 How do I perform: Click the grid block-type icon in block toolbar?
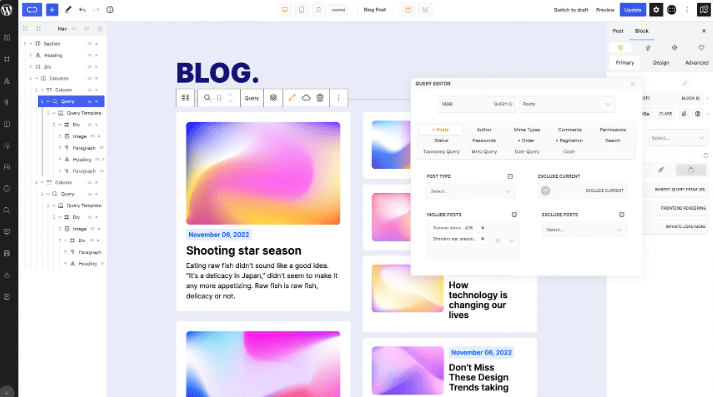click(186, 98)
